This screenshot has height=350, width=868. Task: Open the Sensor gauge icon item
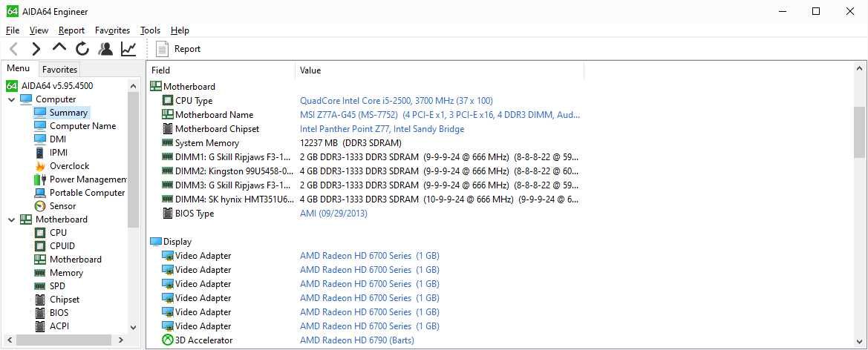pyautogui.click(x=40, y=206)
